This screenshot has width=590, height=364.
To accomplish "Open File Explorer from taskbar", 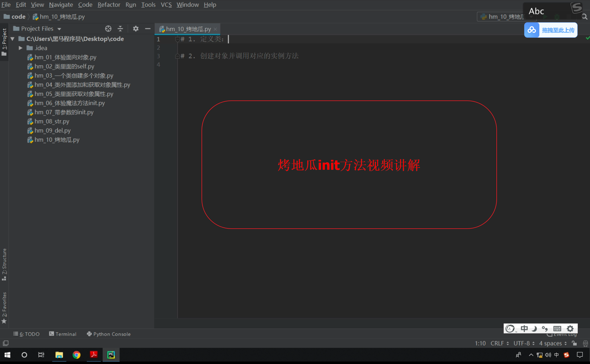I will [x=59, y=355].
